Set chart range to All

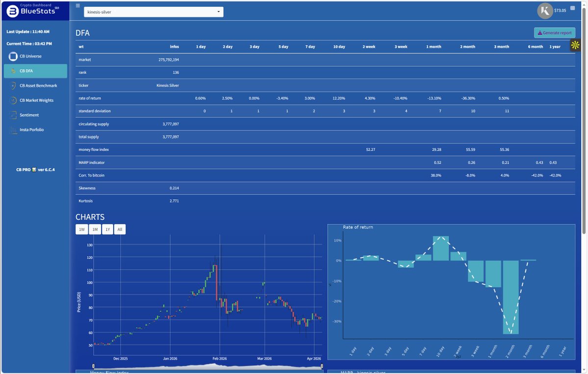pos(120,229)
